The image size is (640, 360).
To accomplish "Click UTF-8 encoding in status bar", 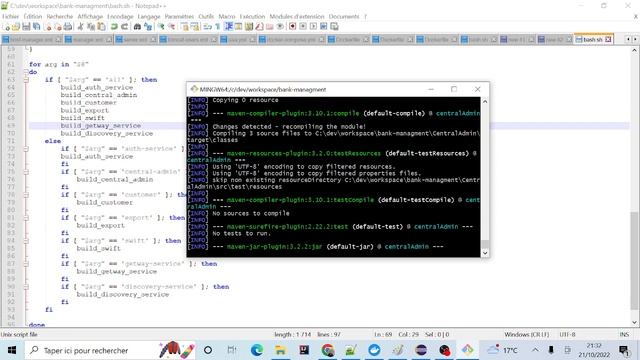I will pos(567,334).
